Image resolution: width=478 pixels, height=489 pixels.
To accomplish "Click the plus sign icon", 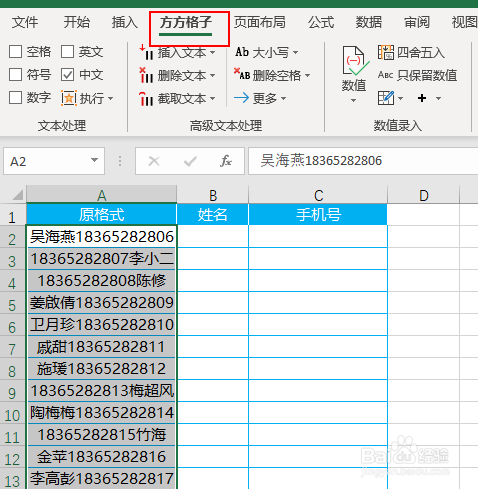I will (x=422, y=98).
